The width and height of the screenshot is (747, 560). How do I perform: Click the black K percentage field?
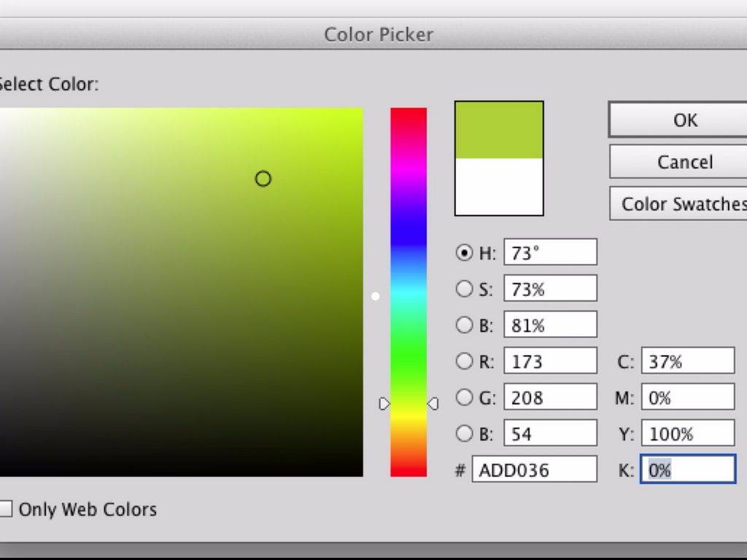[x=687, y=470]
